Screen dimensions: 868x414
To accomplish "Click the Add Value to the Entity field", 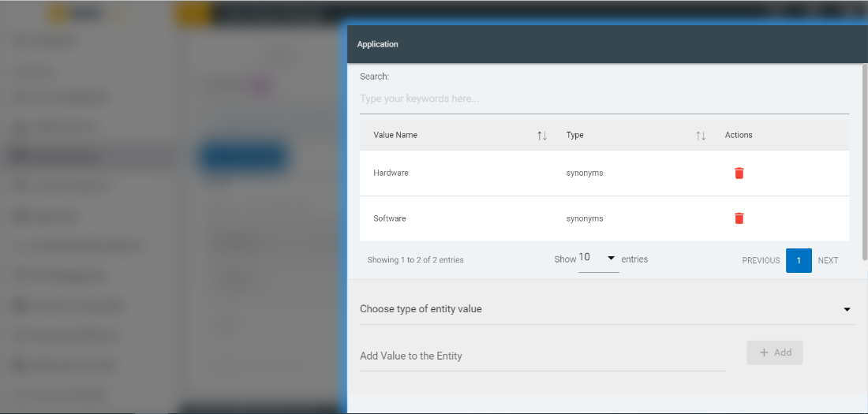I will [542, 356].
